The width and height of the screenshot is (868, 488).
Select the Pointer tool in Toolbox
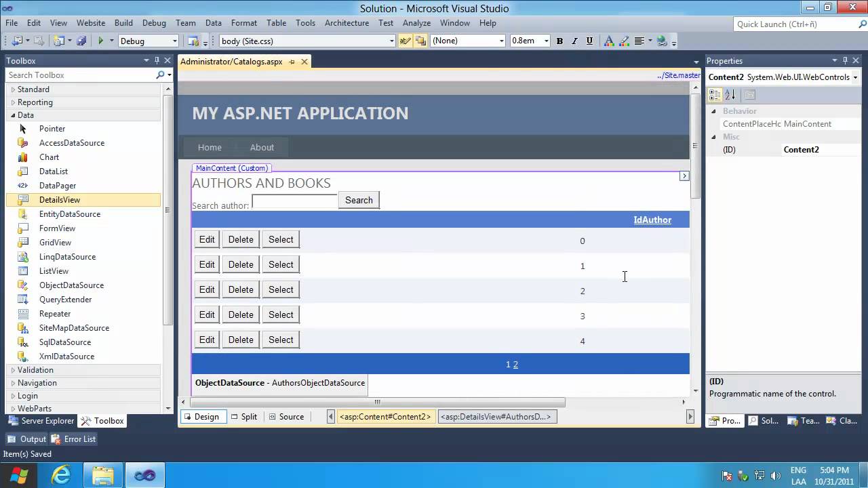click(x=23, y=129)
